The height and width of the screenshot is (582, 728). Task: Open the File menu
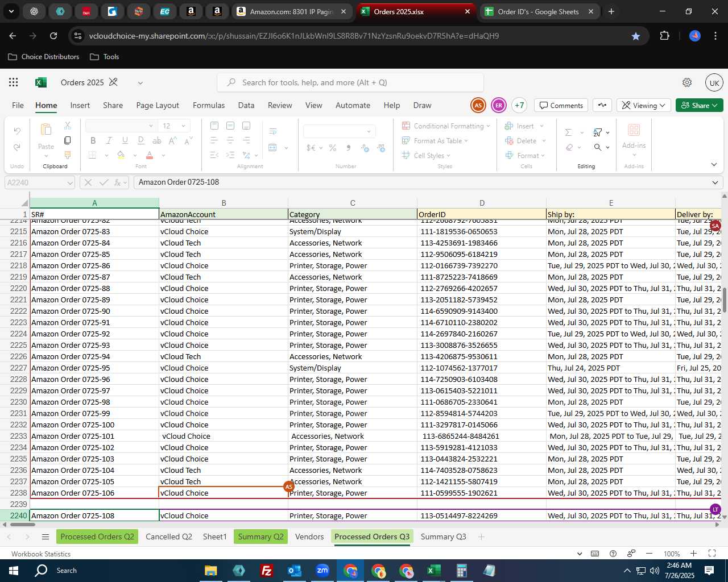click(18, 105)
